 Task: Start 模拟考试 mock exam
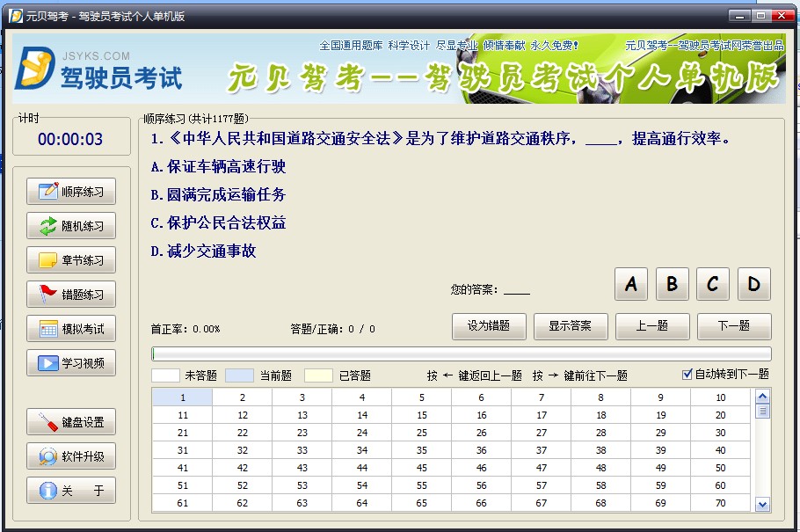click(x=71, y=329)
